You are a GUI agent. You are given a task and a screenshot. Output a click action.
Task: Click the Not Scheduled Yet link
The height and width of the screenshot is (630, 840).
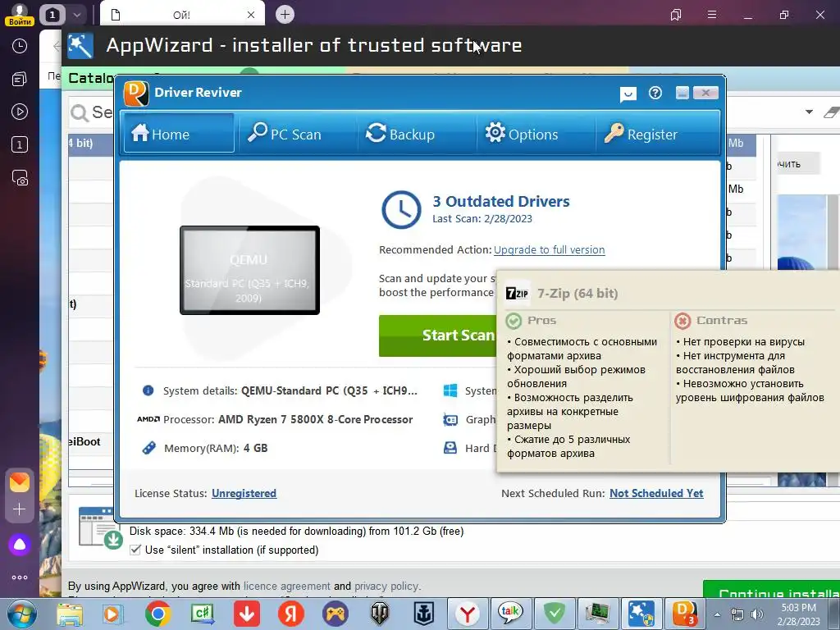click(656, 493)
